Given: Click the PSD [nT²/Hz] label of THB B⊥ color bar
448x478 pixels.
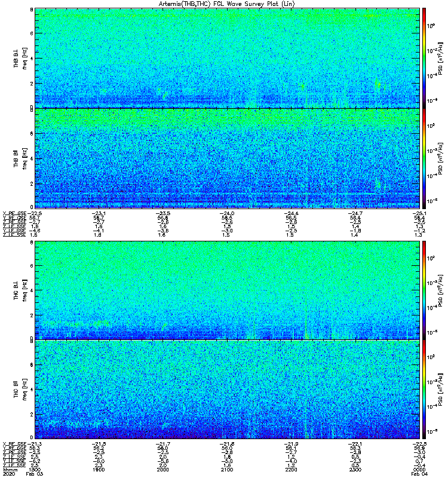Looking at the screenshot, I should [441, 58].
